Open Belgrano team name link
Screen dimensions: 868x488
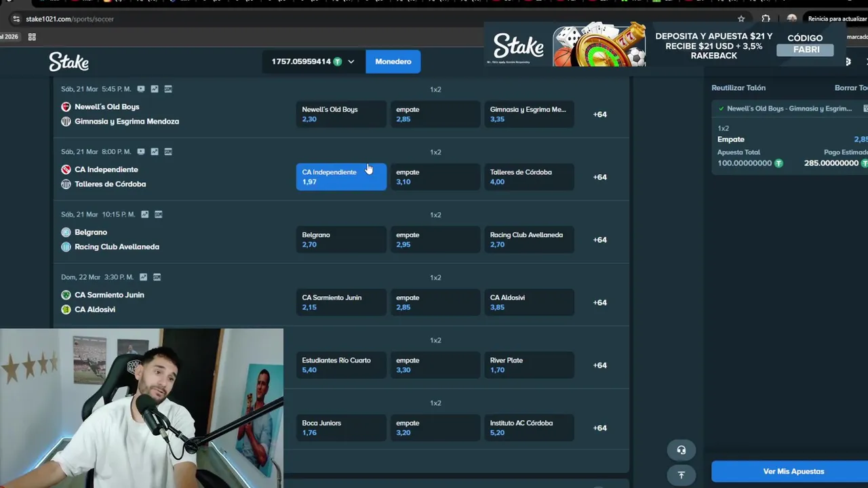click(91, 232)
